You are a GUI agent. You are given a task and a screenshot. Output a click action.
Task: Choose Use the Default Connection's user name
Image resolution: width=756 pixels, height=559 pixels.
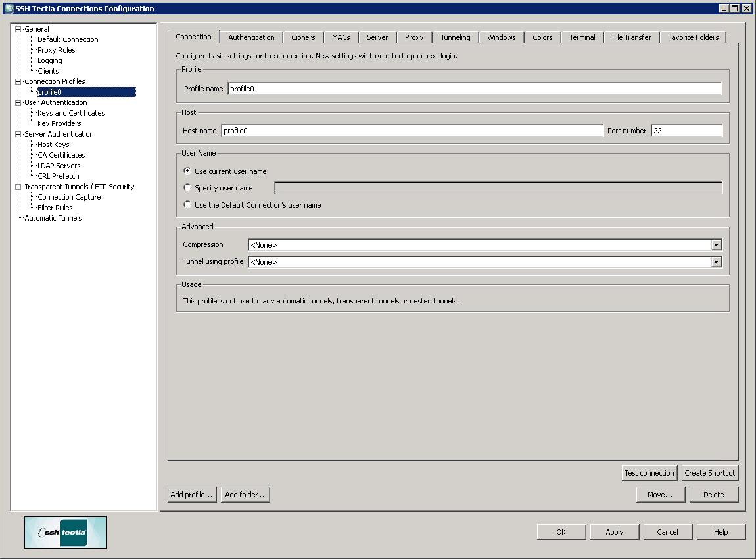187,204
